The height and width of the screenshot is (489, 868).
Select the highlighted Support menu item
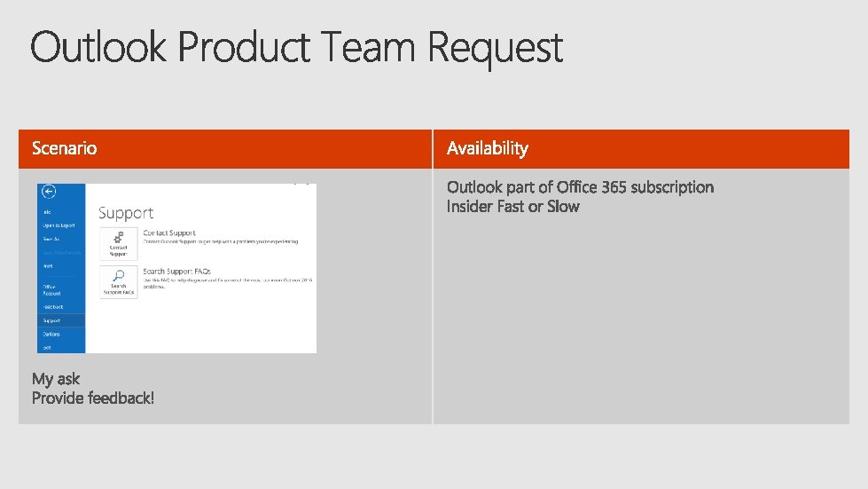(61, 320)
